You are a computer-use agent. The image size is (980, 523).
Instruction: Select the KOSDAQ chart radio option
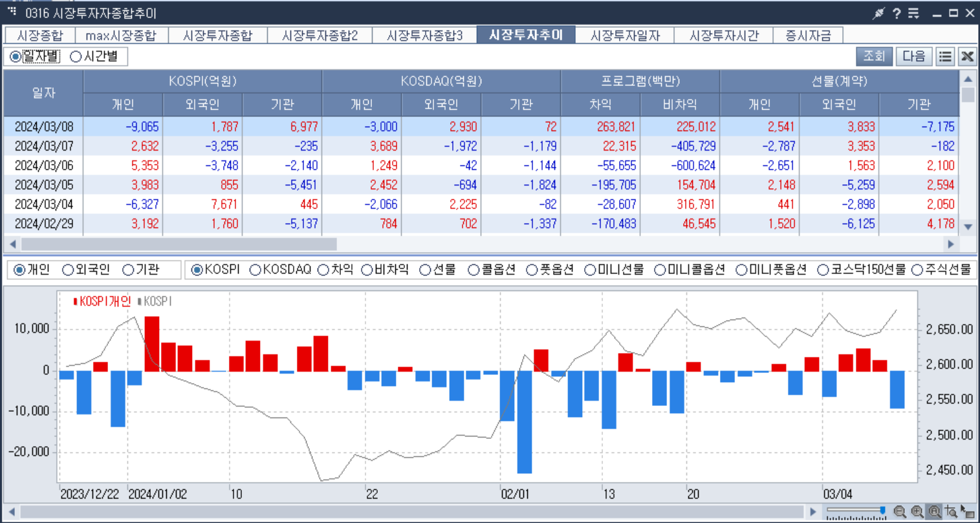(255, 270)
